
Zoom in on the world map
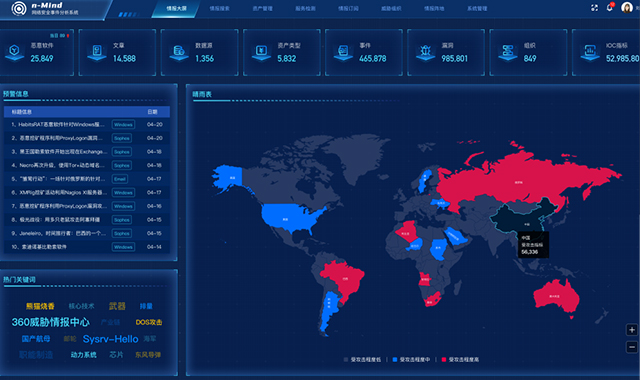coord(631,330)
